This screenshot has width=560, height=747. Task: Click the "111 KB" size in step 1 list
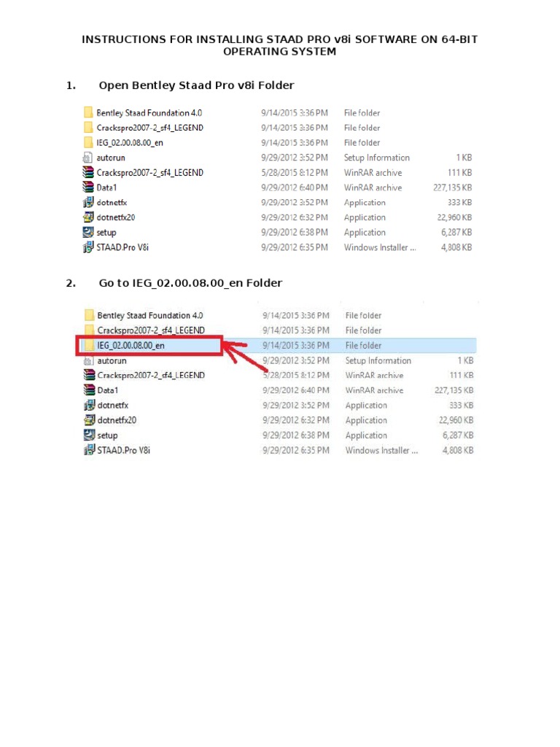459,172
